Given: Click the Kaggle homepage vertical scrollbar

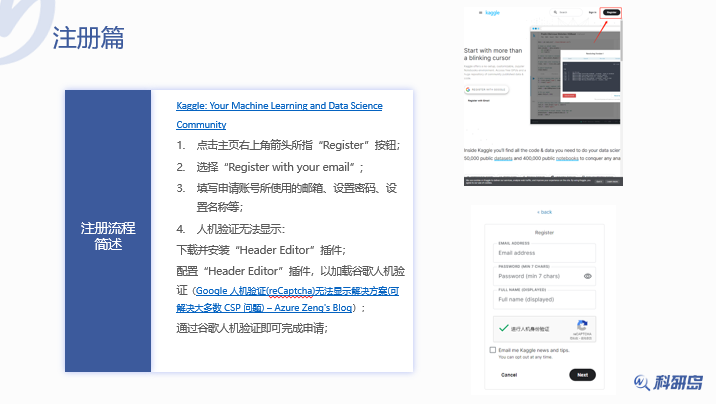Looking at the screenshot, I should 621,40.
